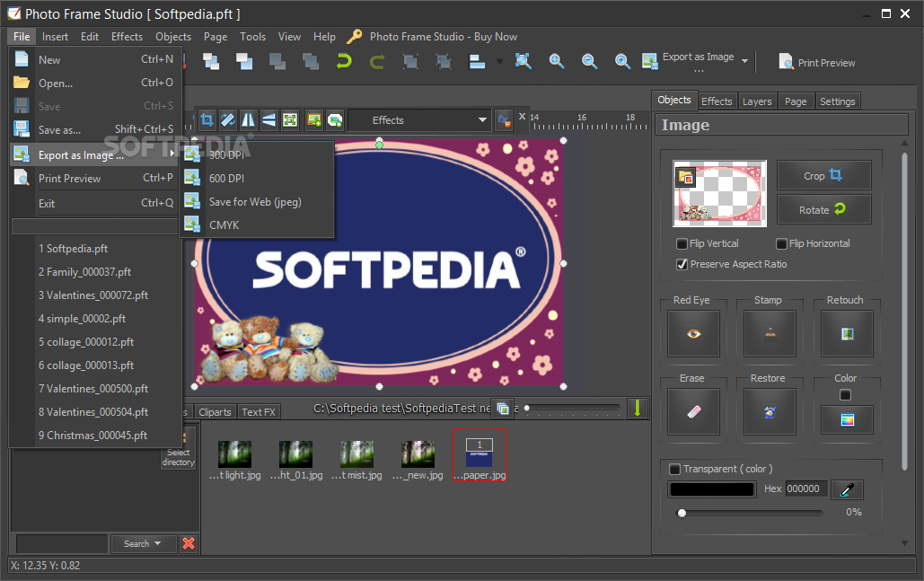Screen dimensions: 924x581
Task: Expand the Export as Image toolbar arrow
Action: [x=745, y=61]
